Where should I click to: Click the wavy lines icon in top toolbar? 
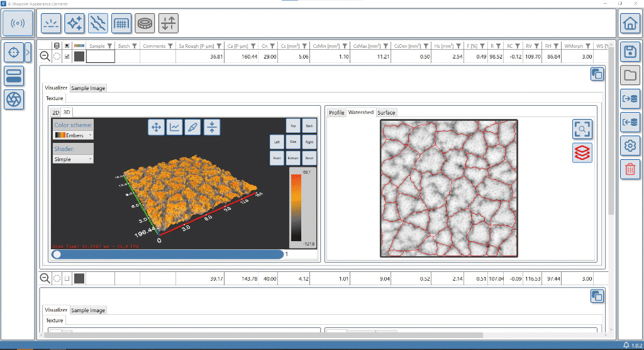97,23
